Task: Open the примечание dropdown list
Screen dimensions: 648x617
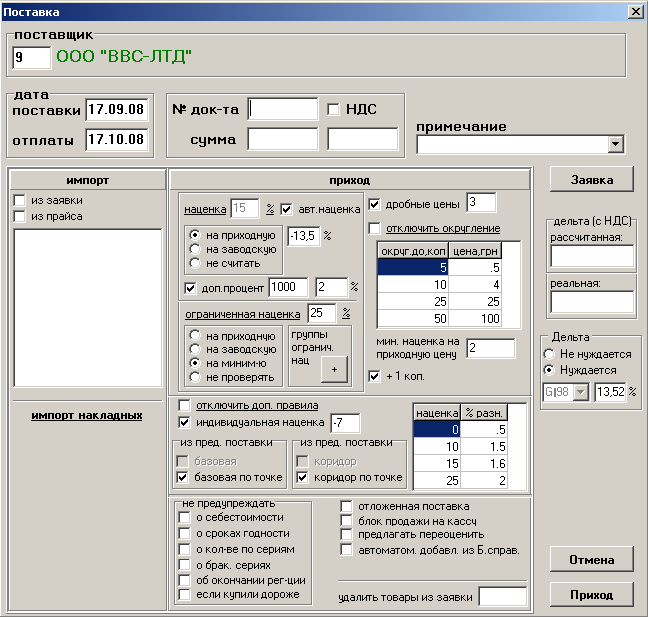Action: point(616,144)
